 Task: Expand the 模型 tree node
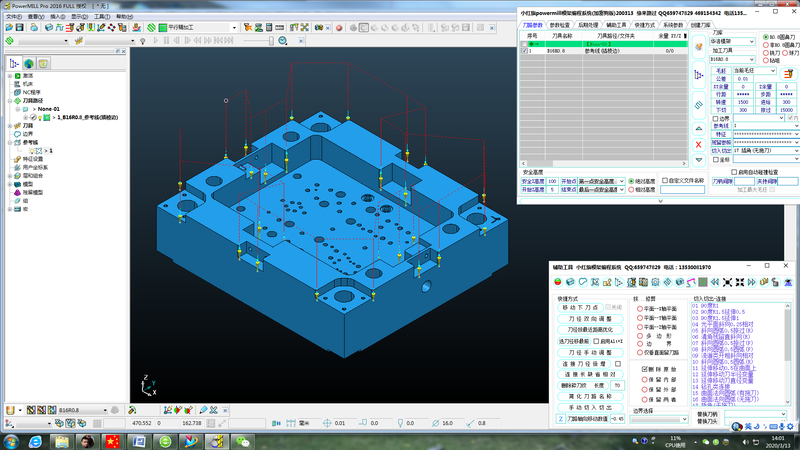[x=10, y=184]
